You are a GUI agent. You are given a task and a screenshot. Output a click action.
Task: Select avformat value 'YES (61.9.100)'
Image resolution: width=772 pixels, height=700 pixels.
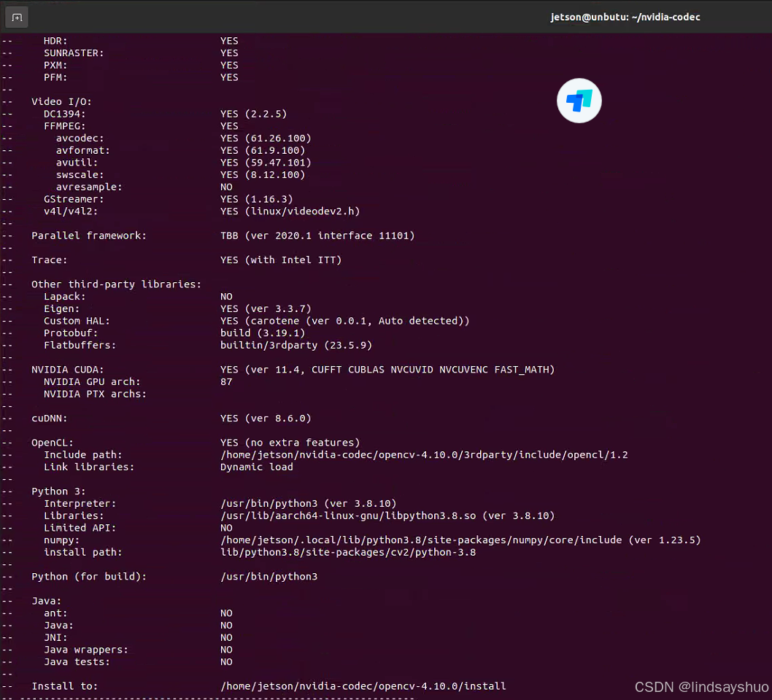click(x=263, y=150)
